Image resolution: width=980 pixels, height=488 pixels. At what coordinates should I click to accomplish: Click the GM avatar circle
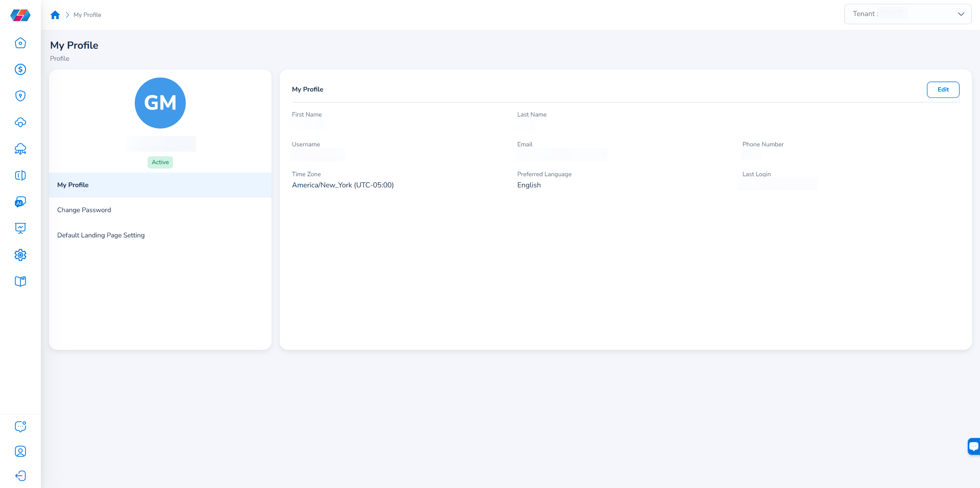(x=160, y=103)
